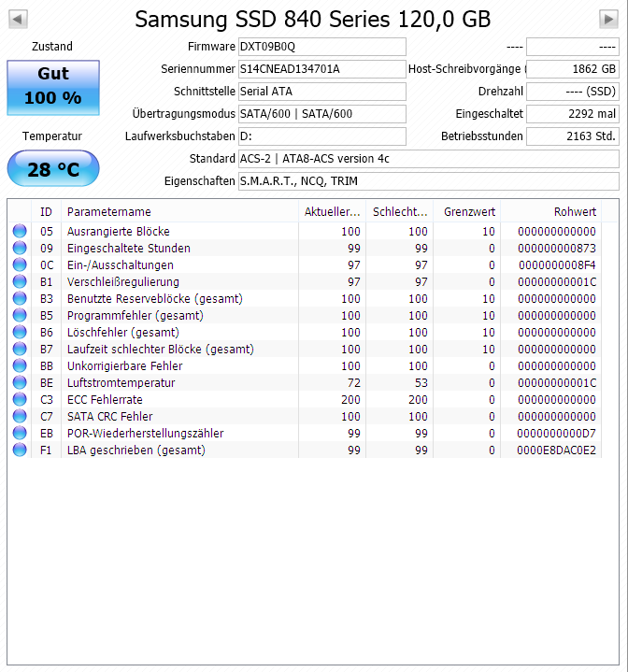
Task: Sort by Parametername column header
Action: 180,212
